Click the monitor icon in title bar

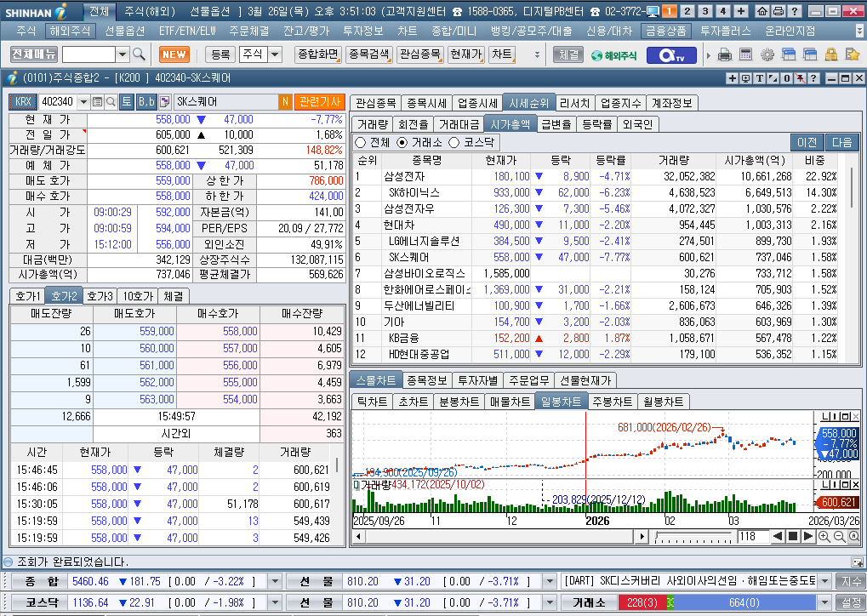653,11
